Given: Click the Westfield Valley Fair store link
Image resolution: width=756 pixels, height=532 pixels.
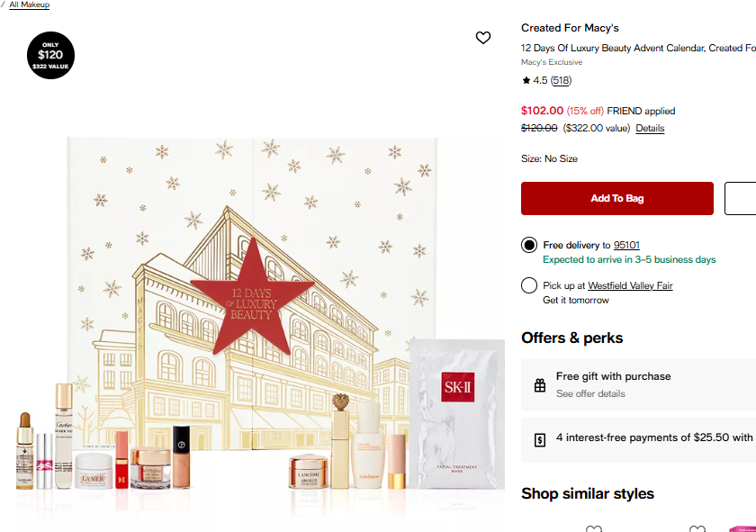Looking at the screenshot, I should [x=630, y=285].
